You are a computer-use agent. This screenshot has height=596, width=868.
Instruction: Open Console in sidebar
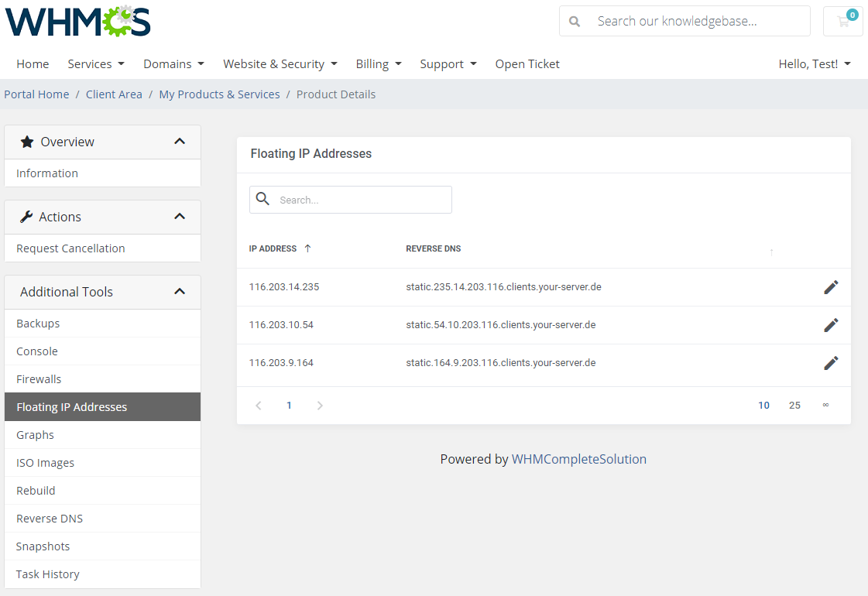pyautogui.click(x=102, y=351)
